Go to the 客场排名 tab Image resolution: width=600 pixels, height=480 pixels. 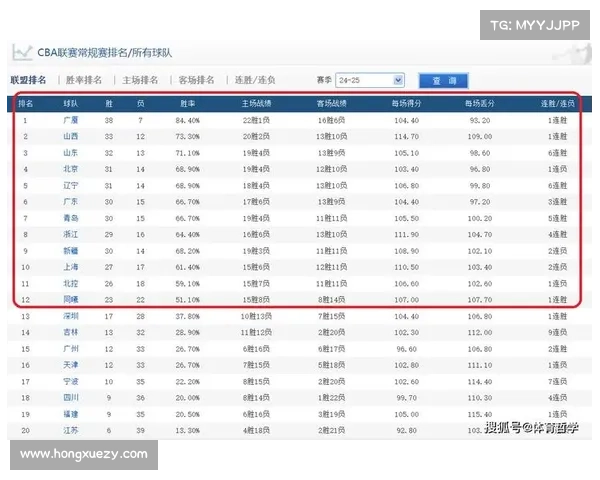point(196,80)
